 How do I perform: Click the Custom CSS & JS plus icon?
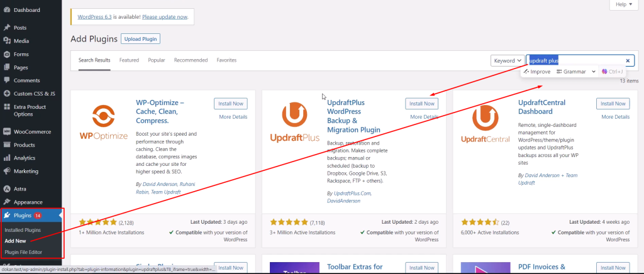[x=6, y=94]
